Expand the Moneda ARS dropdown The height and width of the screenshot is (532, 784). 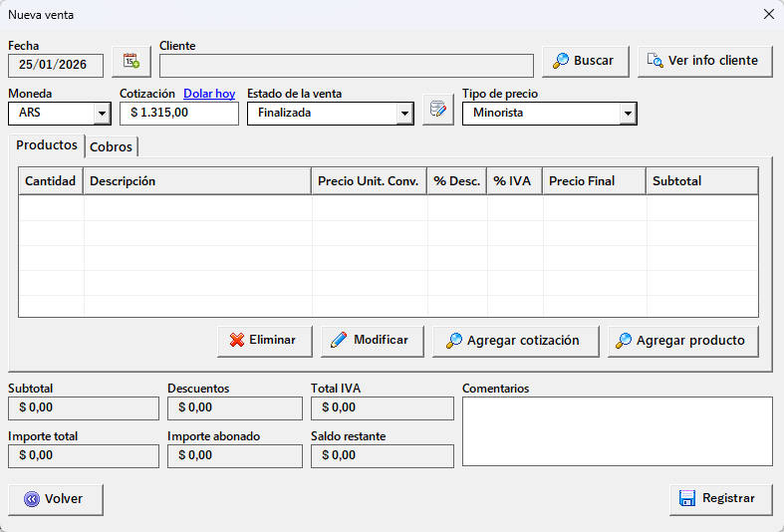pos(102,114)
